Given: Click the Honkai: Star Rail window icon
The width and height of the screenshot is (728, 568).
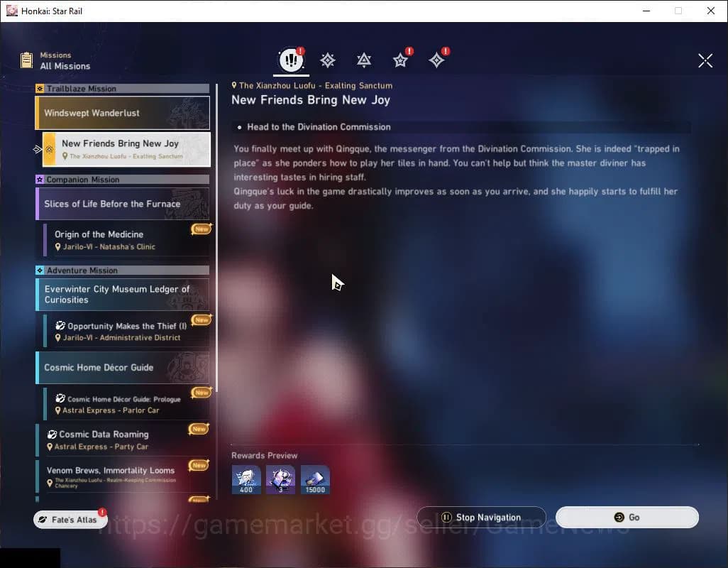Looking at the screenshot, I should click(11, 11).
